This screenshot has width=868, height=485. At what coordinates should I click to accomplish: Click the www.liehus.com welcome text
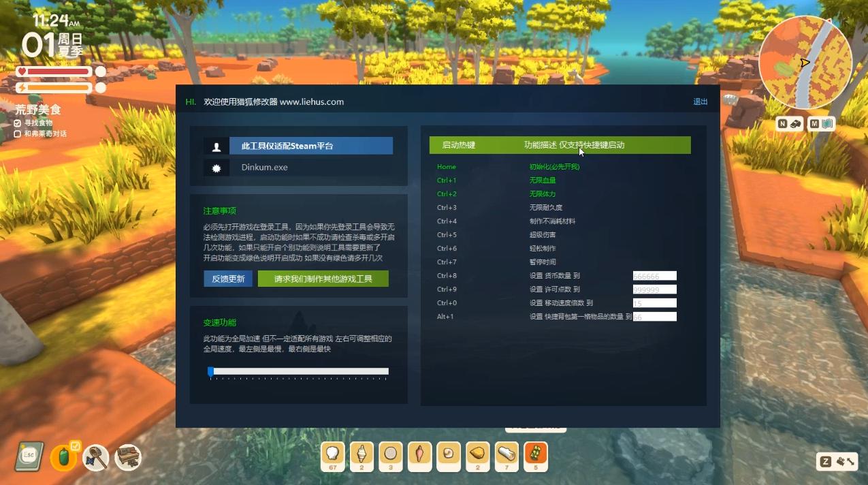(x=274, y=101)
